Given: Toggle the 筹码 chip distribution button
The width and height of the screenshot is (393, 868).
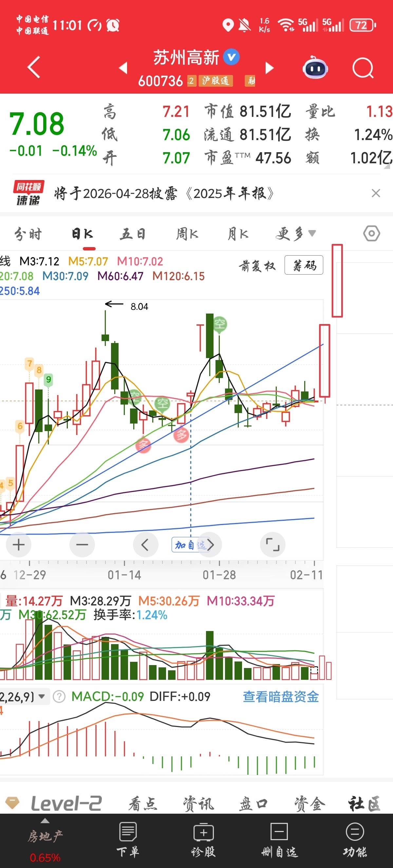Looking at the screenshot, I should pyautogui.click(x=304, y=265).
